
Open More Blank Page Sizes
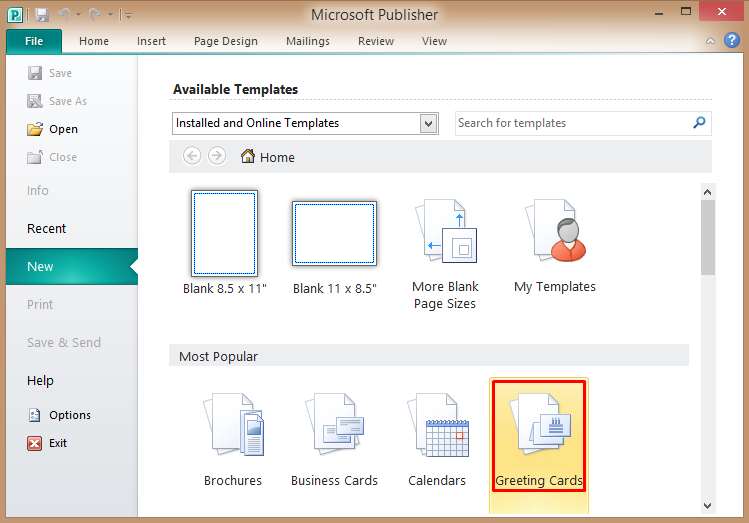click(x=445, y=255)
